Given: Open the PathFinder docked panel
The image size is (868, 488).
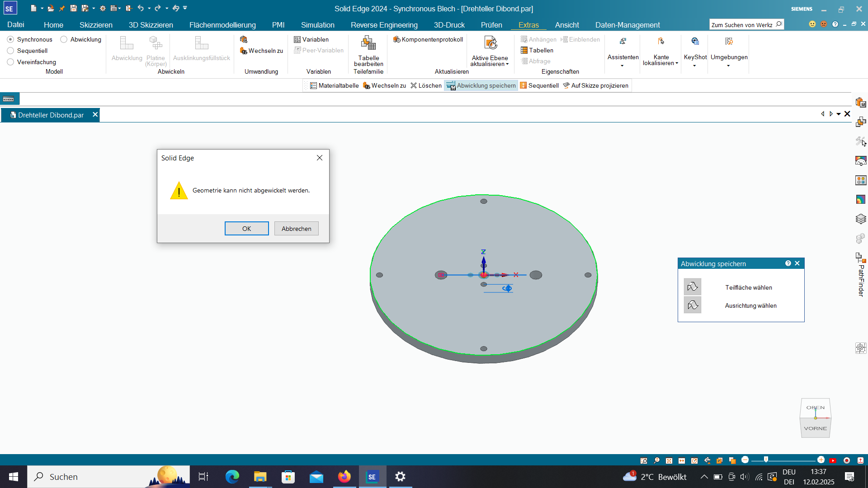Looking at the screenshot, I should tap(861, 275).
